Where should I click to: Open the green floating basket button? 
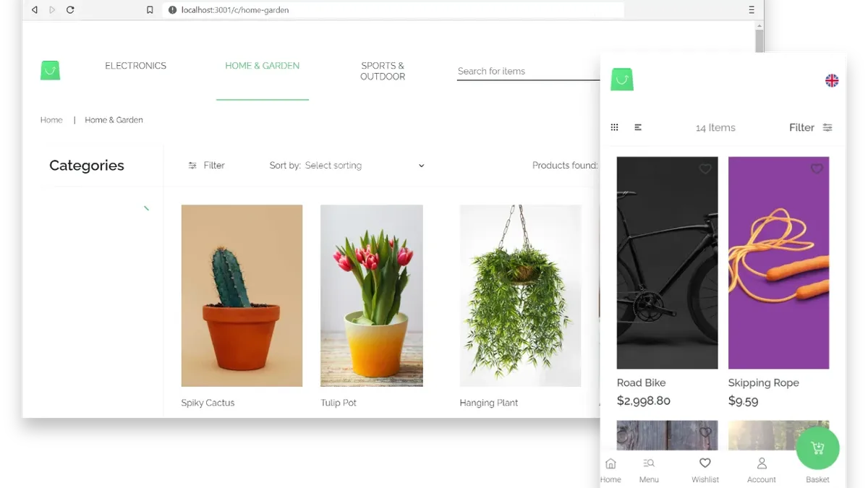(x=817, y=448)
